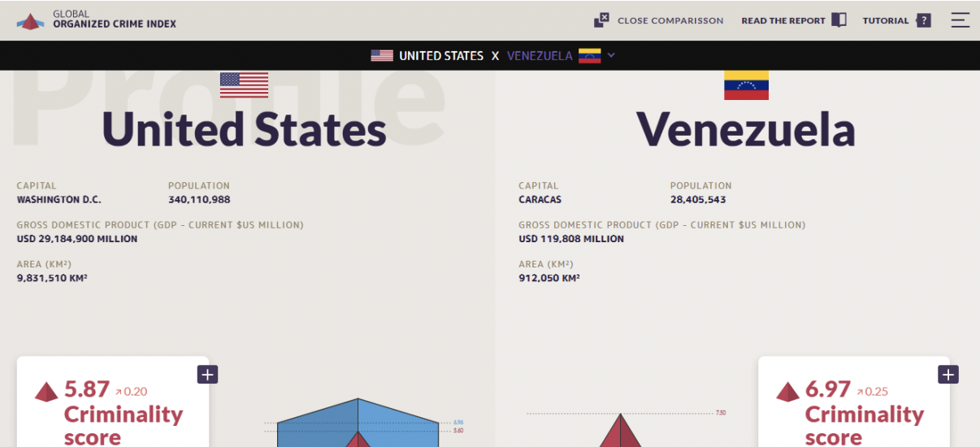Select Venezuela in the comparison bar

540,56
